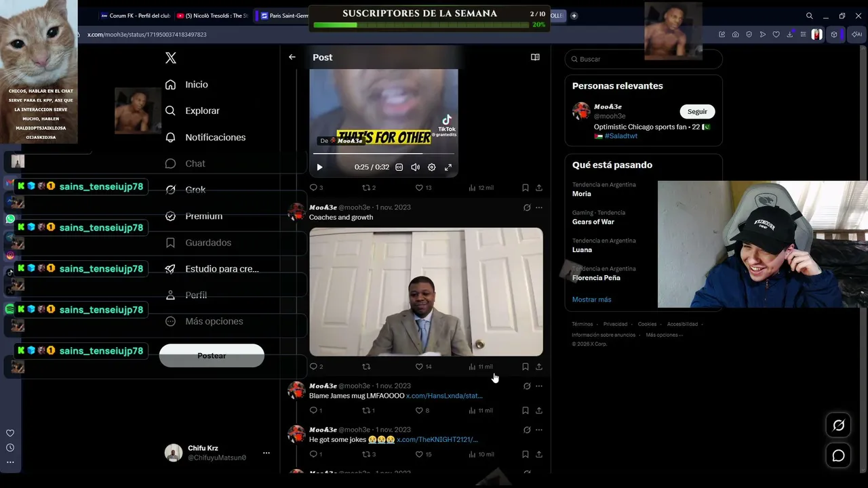Follow Mooh3e with the Seguir button

tap(697, 112)
